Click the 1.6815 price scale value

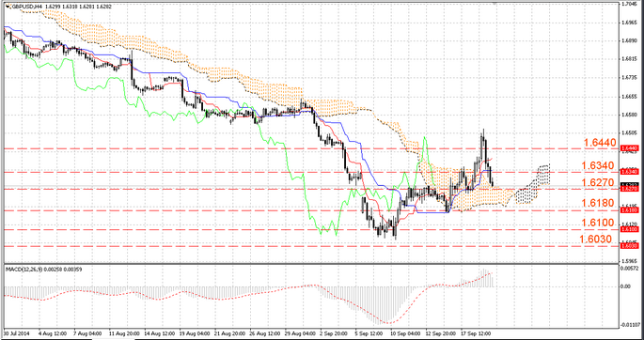pyautogui.click(x=629, y=59)
